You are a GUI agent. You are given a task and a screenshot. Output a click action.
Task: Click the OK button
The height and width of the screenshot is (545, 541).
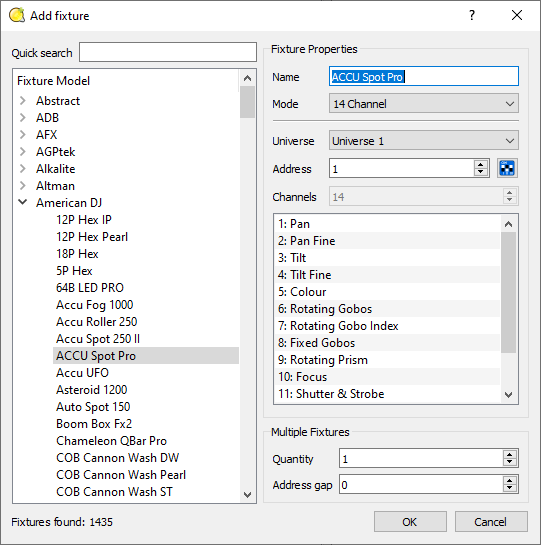(410, 521)
